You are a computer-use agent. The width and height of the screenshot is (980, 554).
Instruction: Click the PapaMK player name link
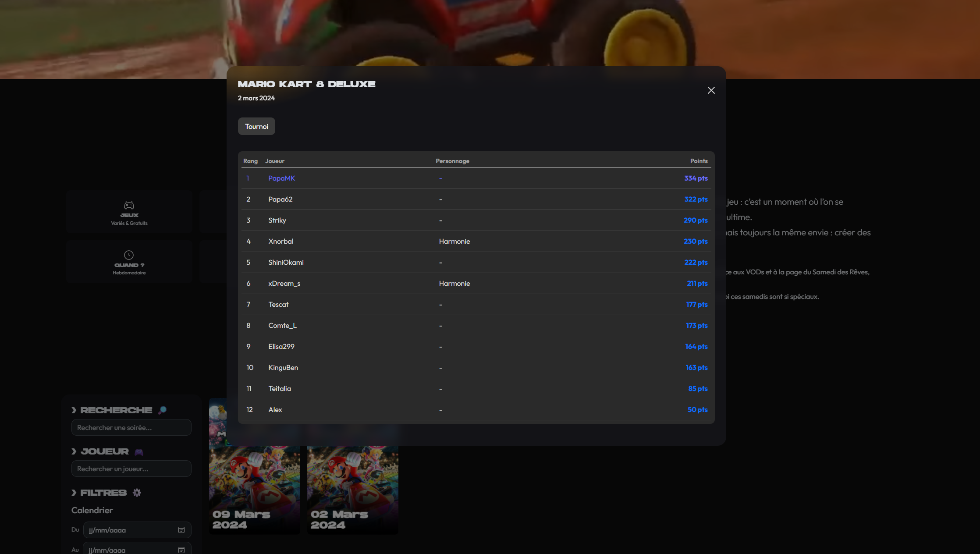tap(281, 178)
